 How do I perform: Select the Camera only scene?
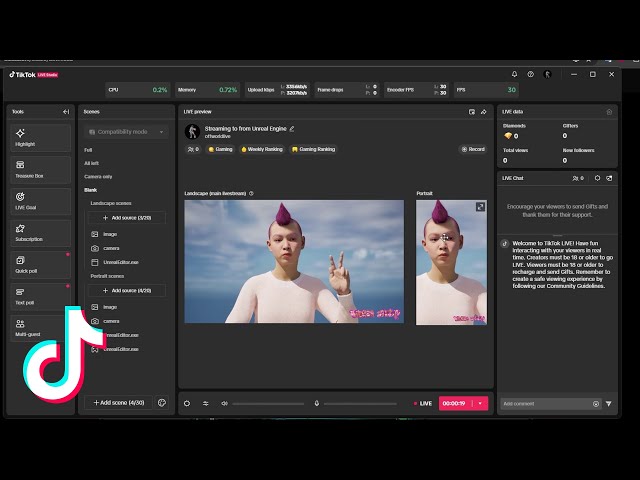[98, 176]
